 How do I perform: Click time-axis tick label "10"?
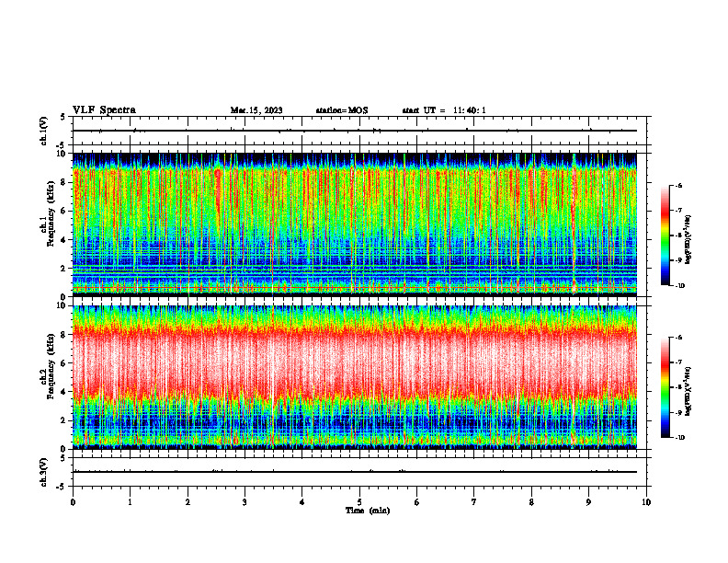[x=646, y=502]
